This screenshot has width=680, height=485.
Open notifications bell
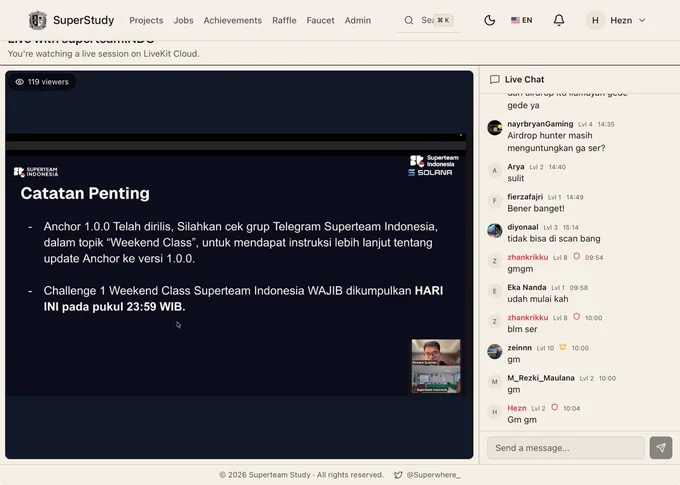tap(559, 20)
